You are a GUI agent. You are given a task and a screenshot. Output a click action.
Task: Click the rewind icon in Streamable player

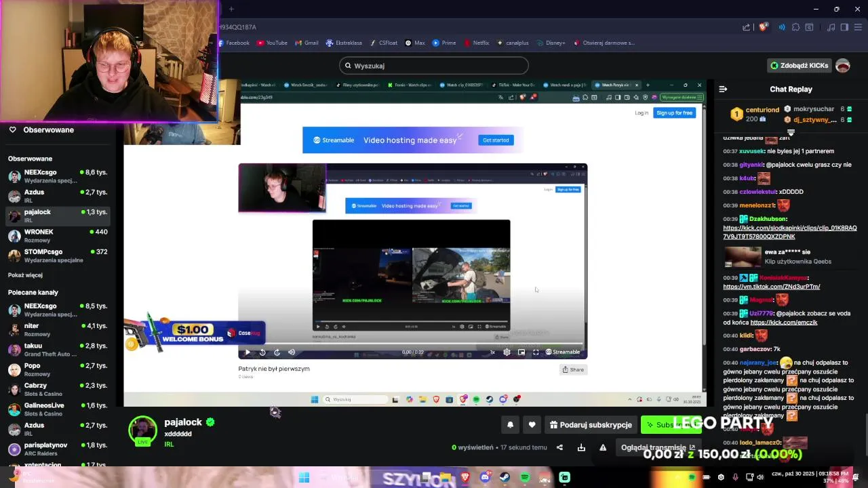pos(262,352)
